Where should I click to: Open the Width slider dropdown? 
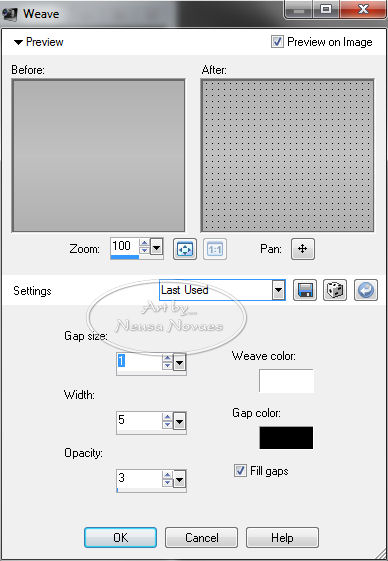point(179,421)
